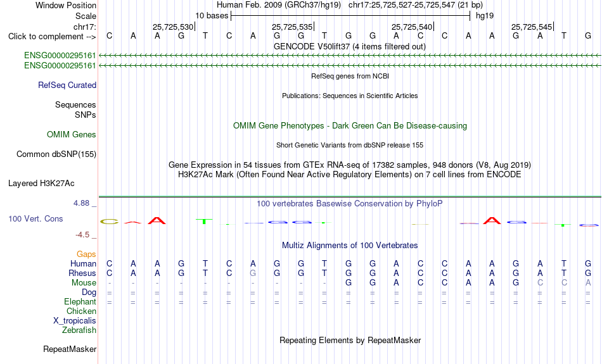
Task: Select the Sequences track label
Action: (75, 104)
